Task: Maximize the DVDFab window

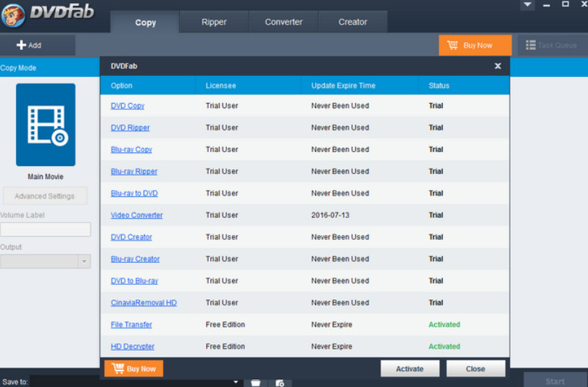Action: point(566,4)
